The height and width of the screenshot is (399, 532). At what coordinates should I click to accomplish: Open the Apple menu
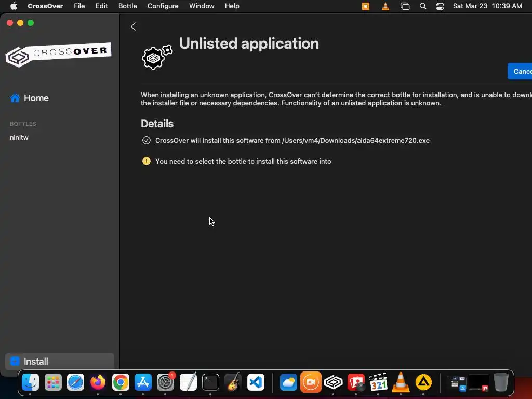point(14,6)
